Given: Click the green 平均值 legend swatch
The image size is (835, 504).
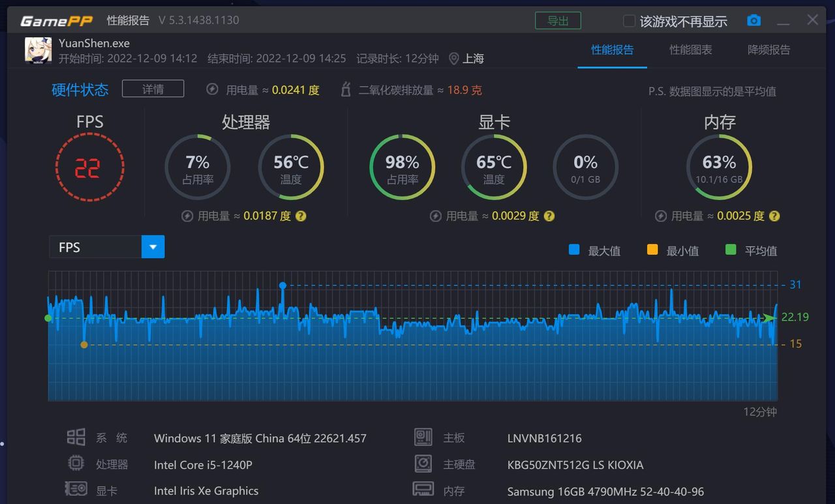Looking at the screenshot, I should coord(731,249).
